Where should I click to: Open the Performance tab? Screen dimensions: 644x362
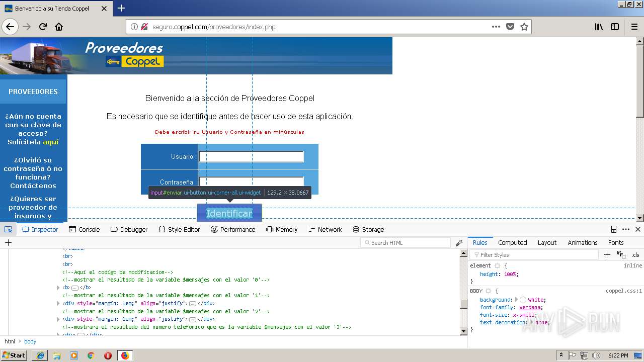(x=233, y=229)
